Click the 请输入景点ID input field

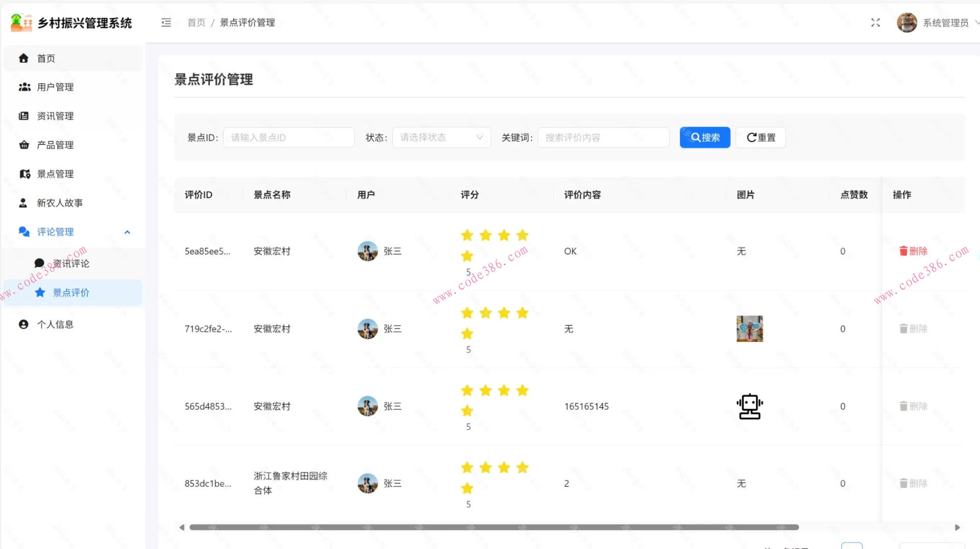pos(288,137)
